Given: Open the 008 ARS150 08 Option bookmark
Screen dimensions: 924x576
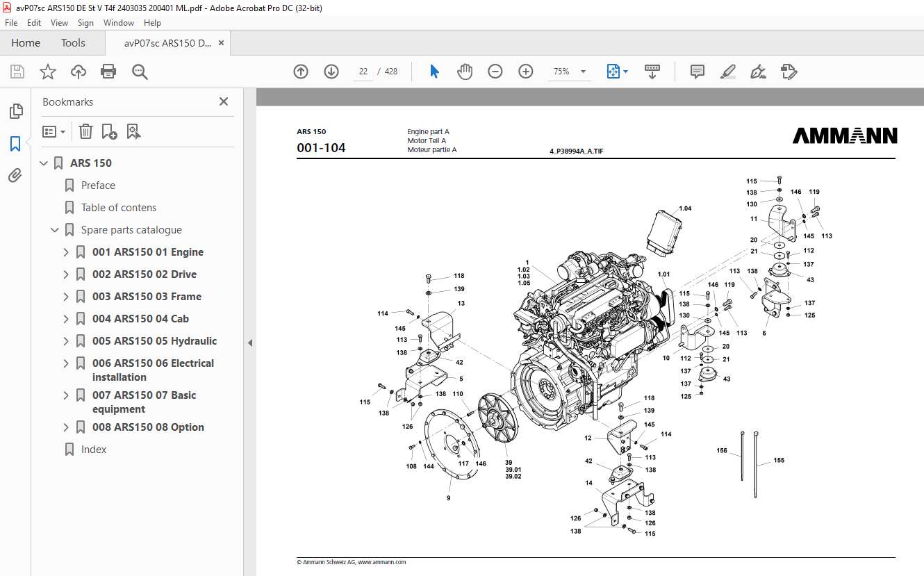Looking at the screenshot, I should pos(148,427).
